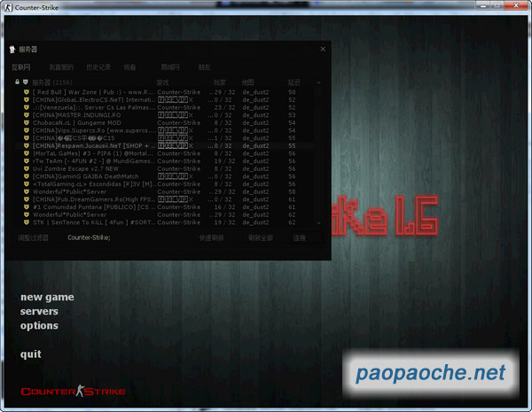Sort by the 服务器 (2156) name column

click(x=52, y=82)
